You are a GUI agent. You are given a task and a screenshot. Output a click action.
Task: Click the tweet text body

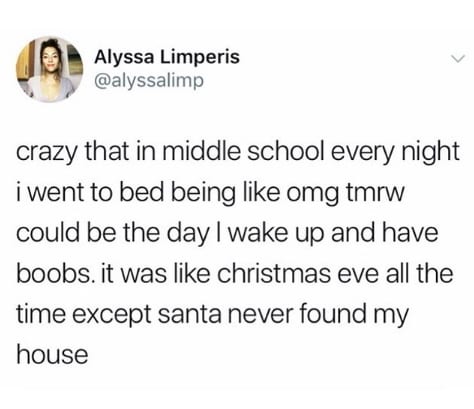(238, 253)
